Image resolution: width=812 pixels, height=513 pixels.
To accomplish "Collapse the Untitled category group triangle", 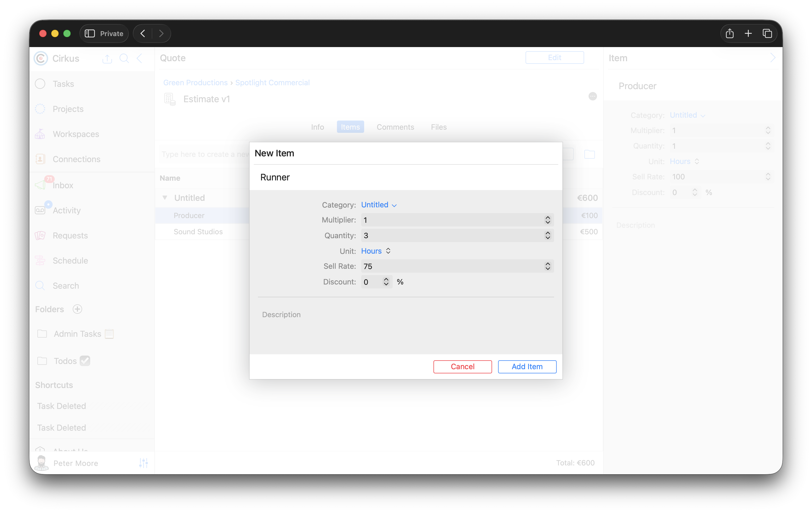I will click(x=165, y=198).
